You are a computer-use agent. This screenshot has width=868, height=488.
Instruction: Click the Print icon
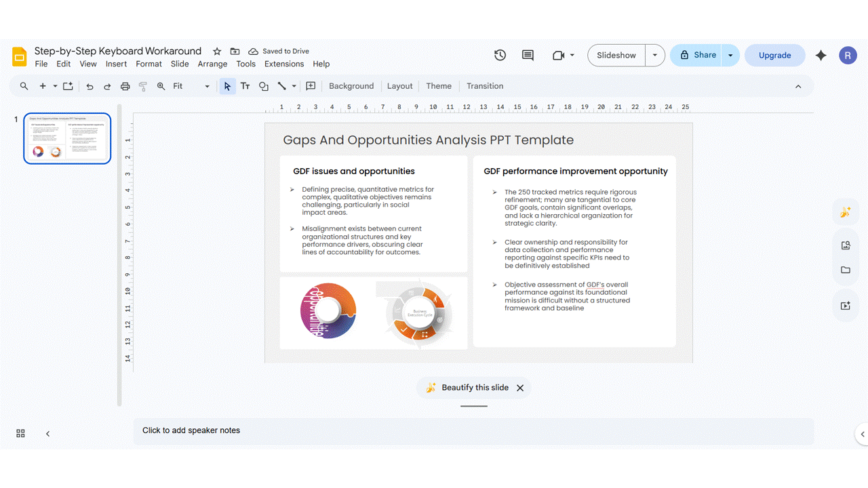(125, 86)
